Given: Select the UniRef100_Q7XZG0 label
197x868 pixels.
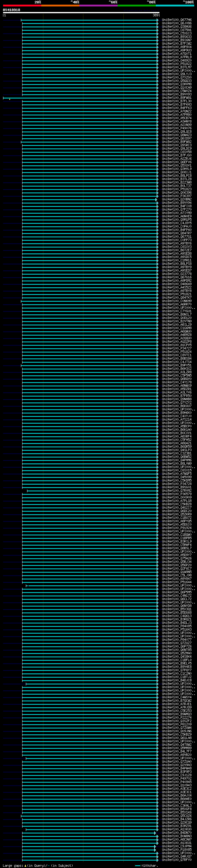Looking at the screenshot, I should pos(177,78).
